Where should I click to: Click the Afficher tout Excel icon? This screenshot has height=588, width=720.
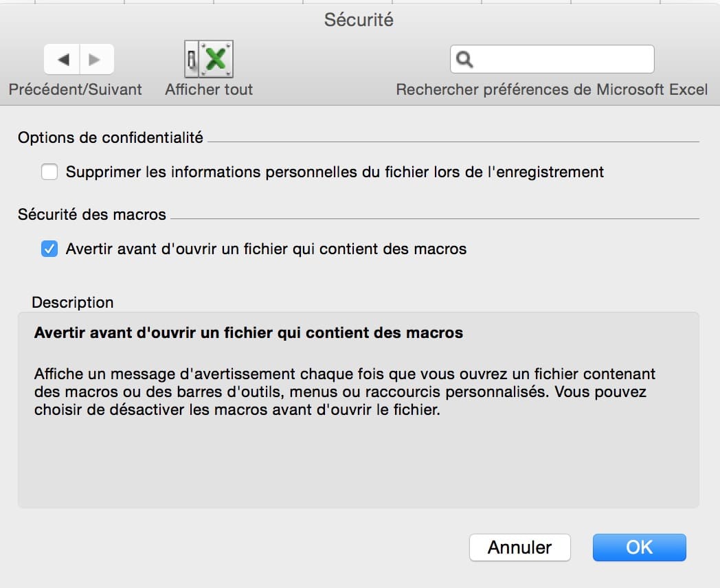point(209,59)
